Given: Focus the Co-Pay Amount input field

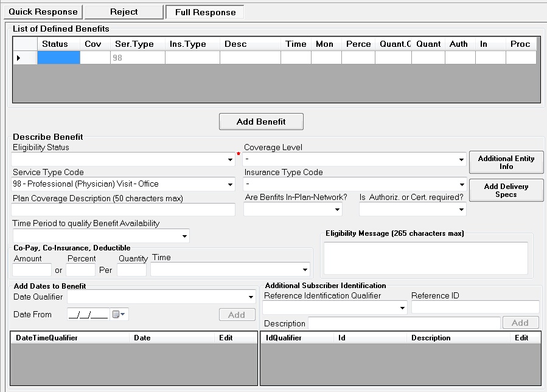Looking at the screenshot, I should pyautogui.click(x=32, y=269).
